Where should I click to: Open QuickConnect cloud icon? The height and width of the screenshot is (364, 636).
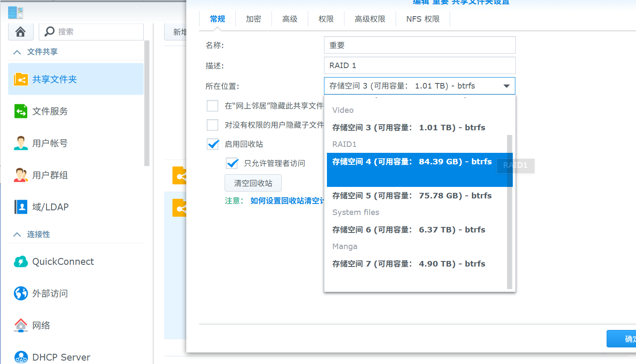pyautogui.click(x=21, y=261)
